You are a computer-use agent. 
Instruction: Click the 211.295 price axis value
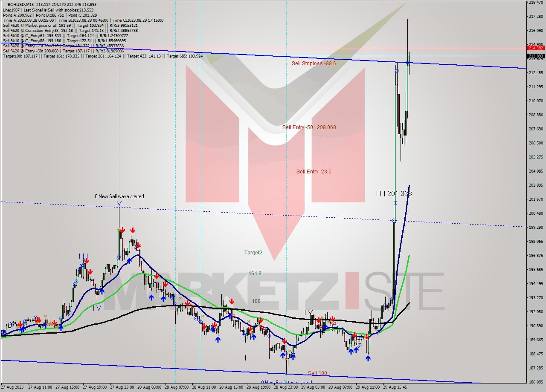click(x=536, y=87)
